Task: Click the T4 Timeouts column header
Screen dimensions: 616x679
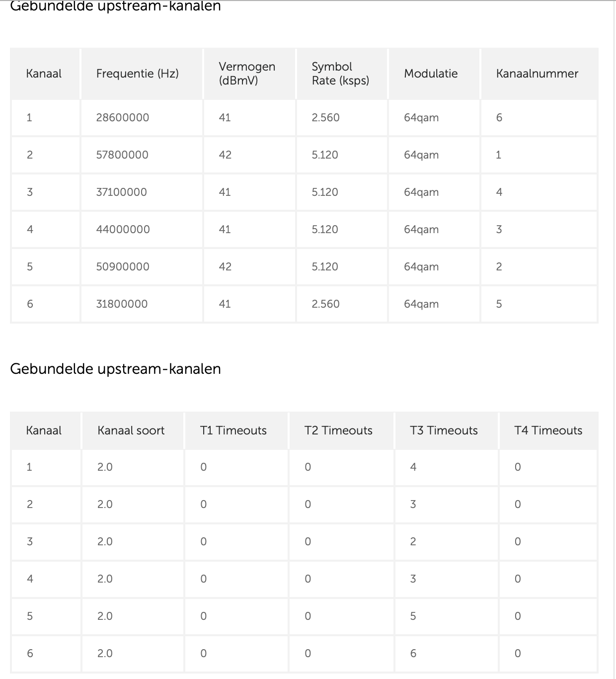Action: click(x=548, y=430)
